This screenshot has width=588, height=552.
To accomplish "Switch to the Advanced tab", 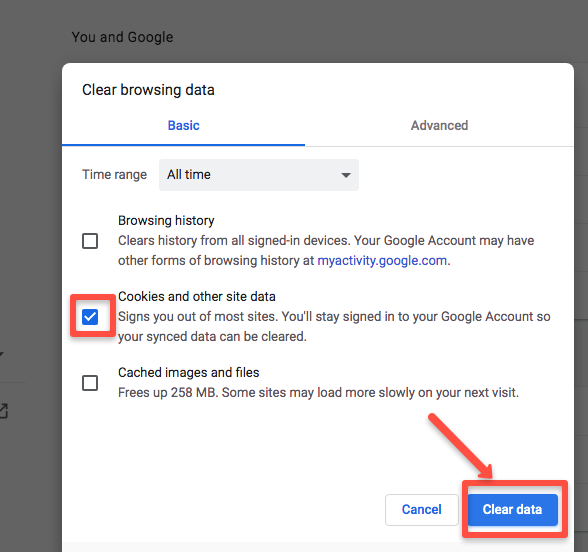I will point(439,126).
